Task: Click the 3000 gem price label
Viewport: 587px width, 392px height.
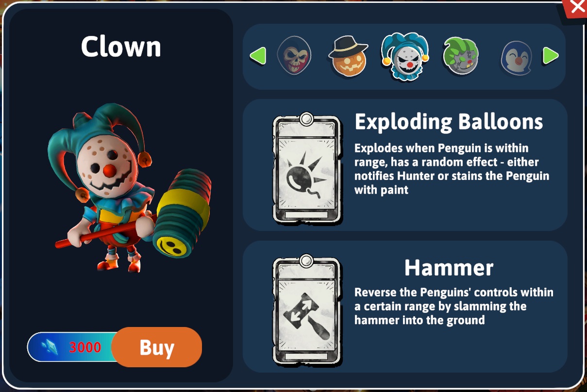Action: coord(85,347)
